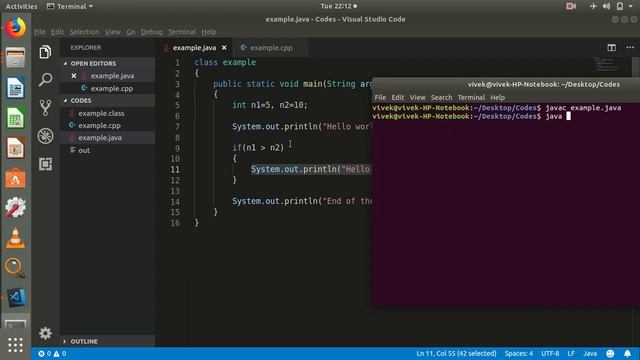The height and width of the screenshot is (360, 640).
Task: Open the system menu arrow in top bar
Action: [631, 6]
